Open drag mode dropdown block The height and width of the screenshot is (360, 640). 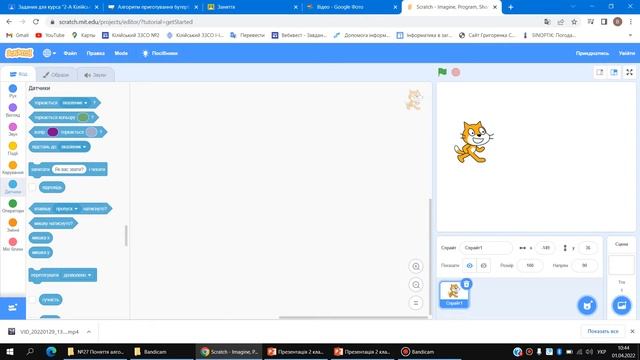(x=78, y=275)
